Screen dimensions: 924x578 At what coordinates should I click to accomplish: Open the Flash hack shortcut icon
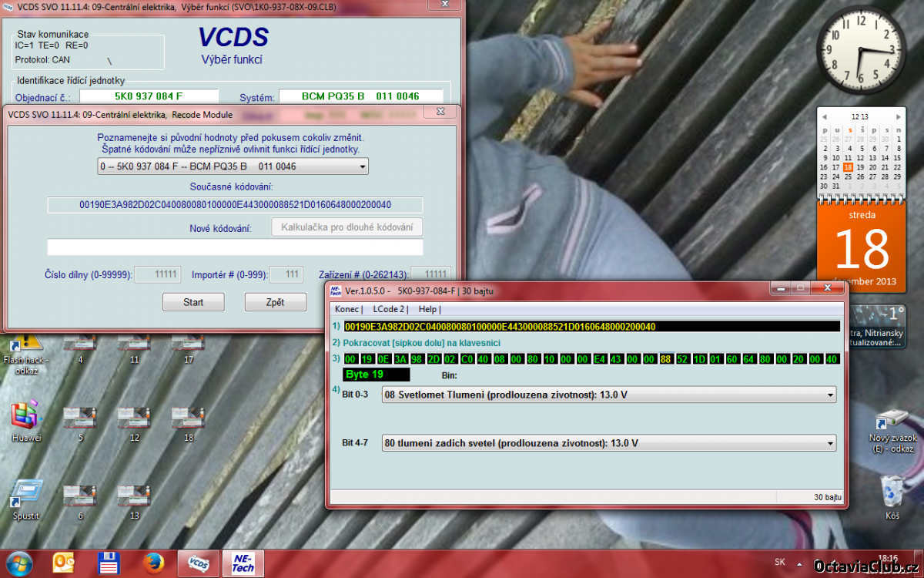tap(26, 342)
